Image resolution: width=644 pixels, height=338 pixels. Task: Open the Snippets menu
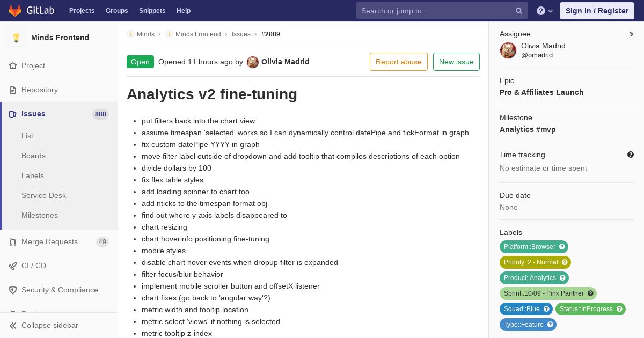click(152, 11)
